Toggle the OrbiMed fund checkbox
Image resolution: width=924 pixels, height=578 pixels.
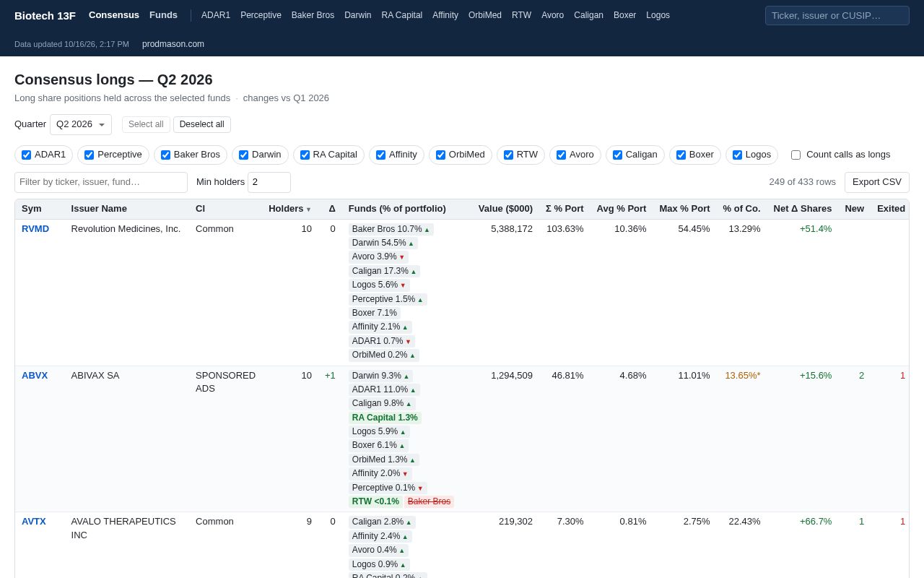coord(440,155)
